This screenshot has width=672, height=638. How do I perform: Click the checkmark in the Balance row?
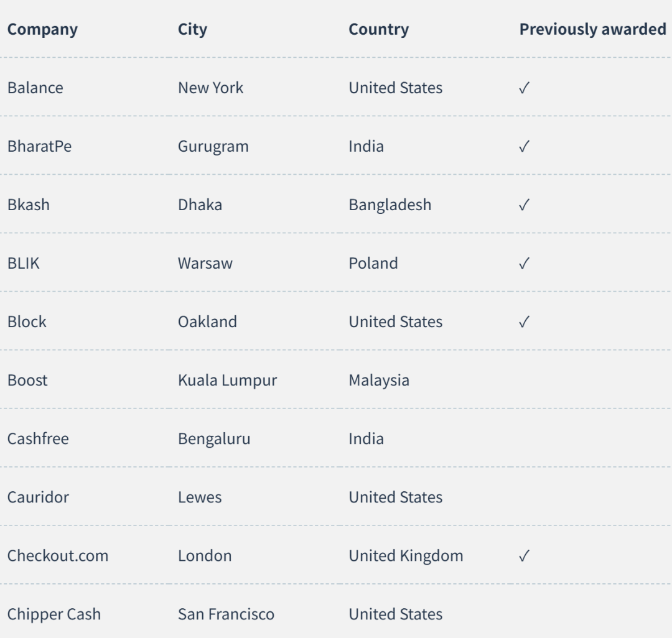[x=524, y=88]
